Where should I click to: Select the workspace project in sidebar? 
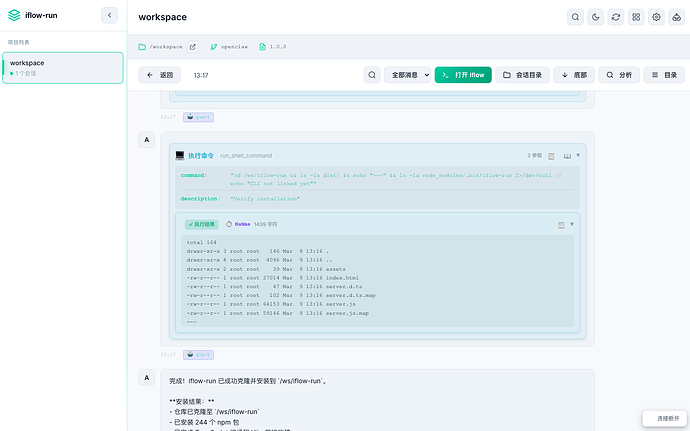63,68
